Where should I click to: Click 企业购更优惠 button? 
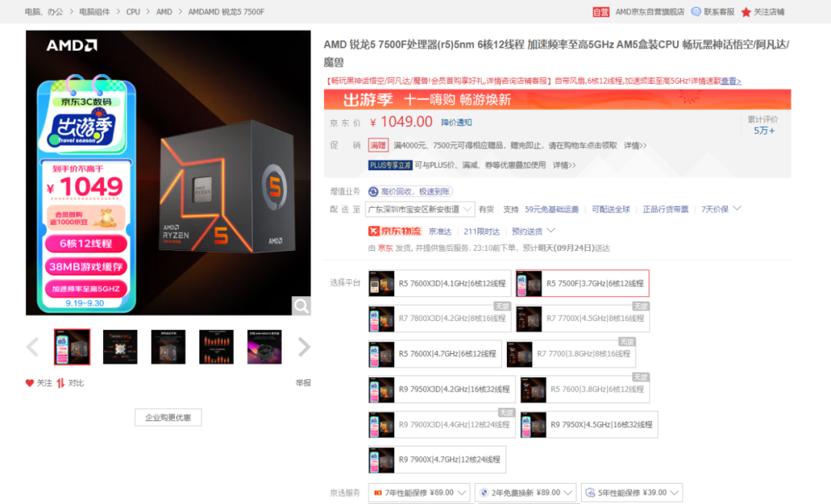168,418
